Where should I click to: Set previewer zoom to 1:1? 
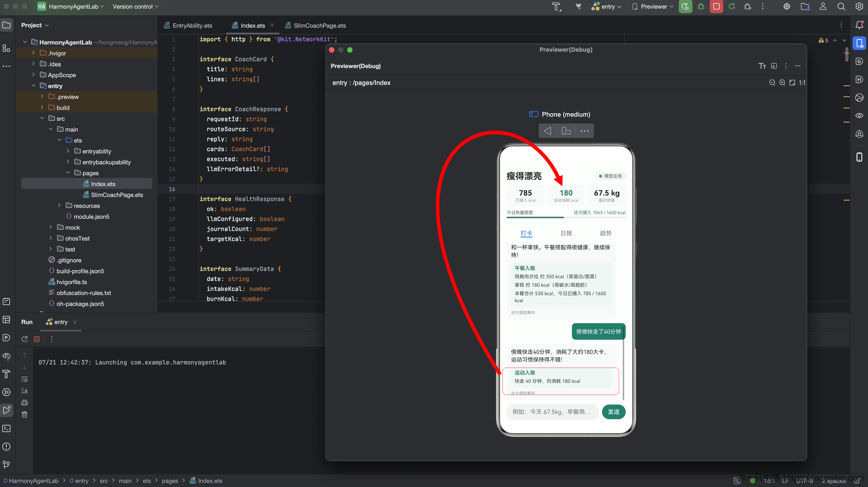tap(802, 83)
